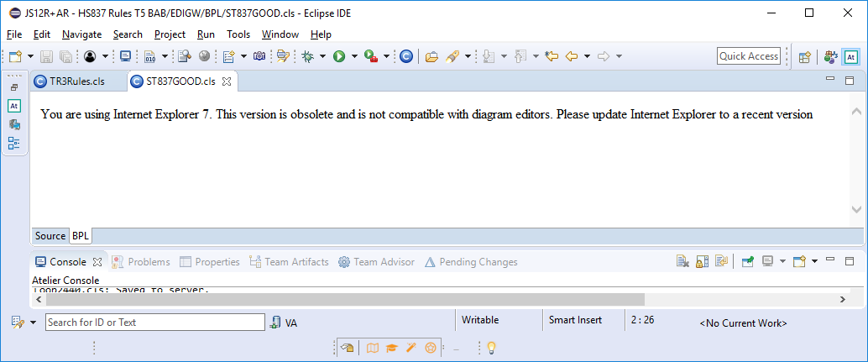This screenshot has width=868, height=362.
Task: Click the new task list icon
Action: pyautogui.click(x=228, y=56)
